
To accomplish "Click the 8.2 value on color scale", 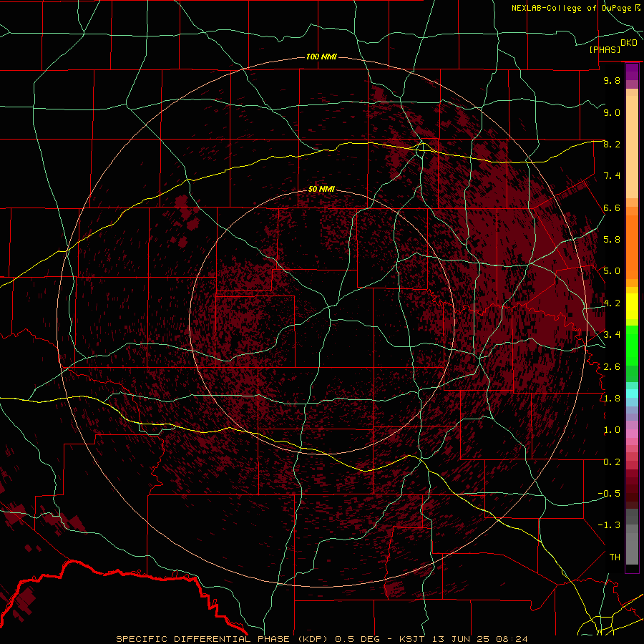I will tap(612, 144).
